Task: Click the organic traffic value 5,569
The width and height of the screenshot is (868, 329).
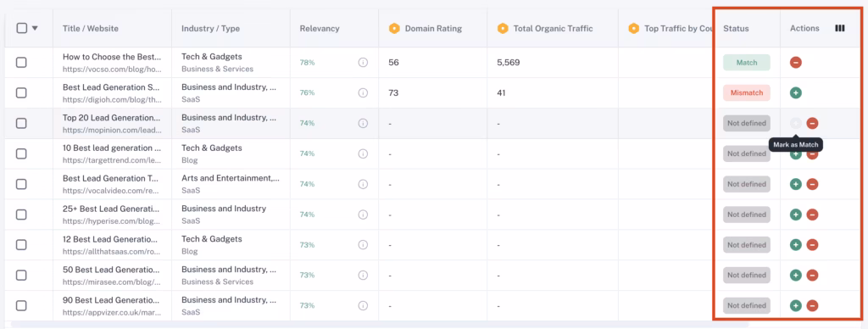Action: (509, 63)
